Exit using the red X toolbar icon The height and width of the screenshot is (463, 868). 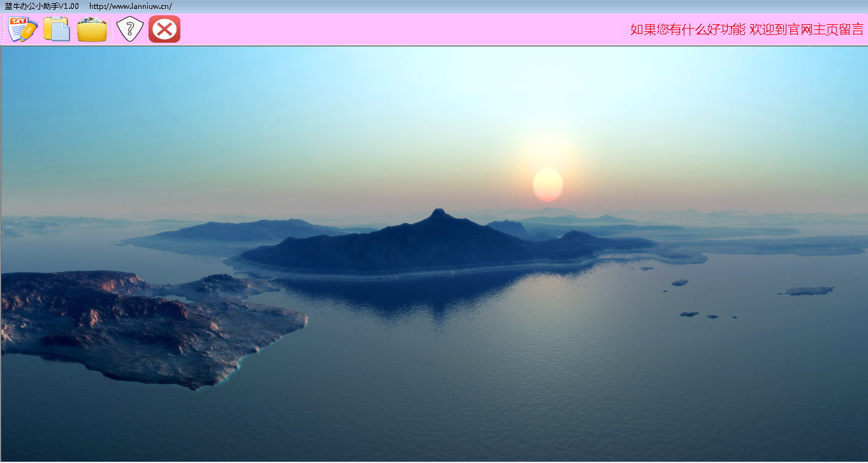click(x=164, y=29)
